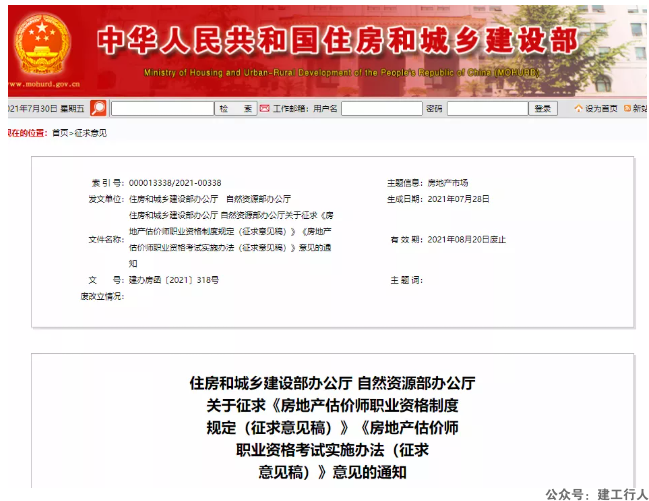The image size is (649, 501).
Task: Focus the 密码 password field
Action: click(x=488, y=108)
